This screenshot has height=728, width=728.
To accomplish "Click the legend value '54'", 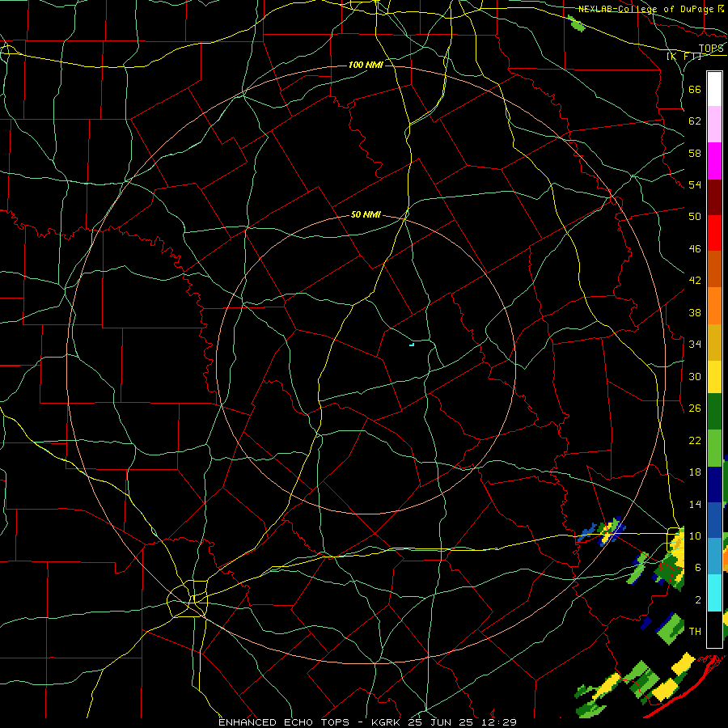I will click(695, 184).
